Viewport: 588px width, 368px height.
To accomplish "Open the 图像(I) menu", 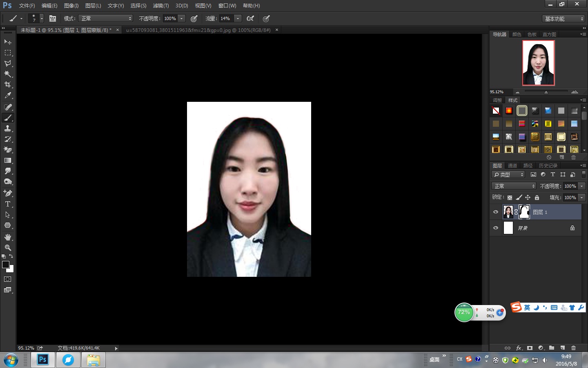I will point(71,6).
